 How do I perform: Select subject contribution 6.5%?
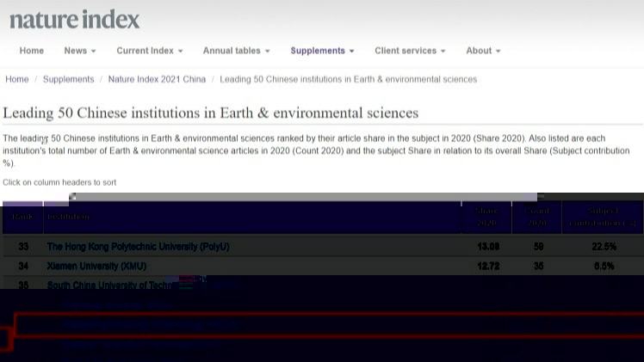coord(604,266)
